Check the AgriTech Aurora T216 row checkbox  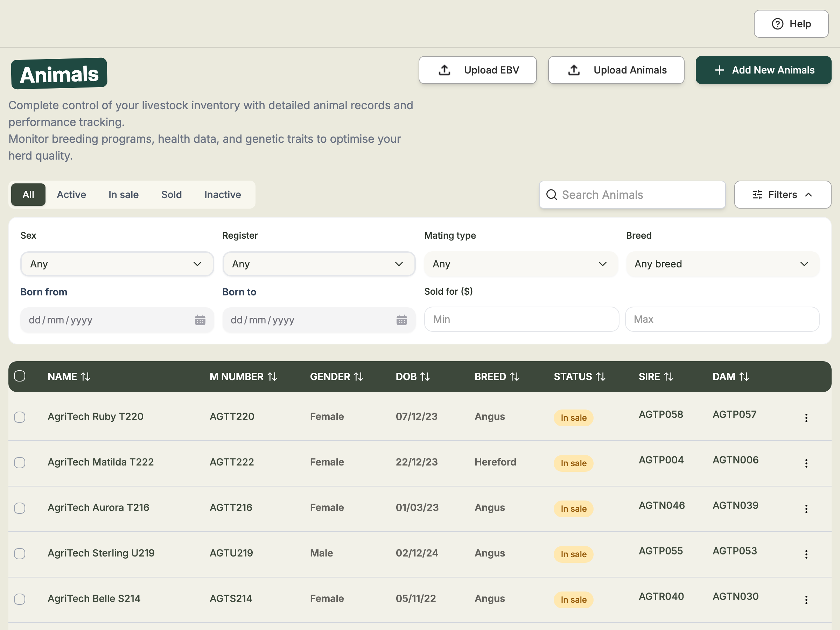(x=20, y=508)
